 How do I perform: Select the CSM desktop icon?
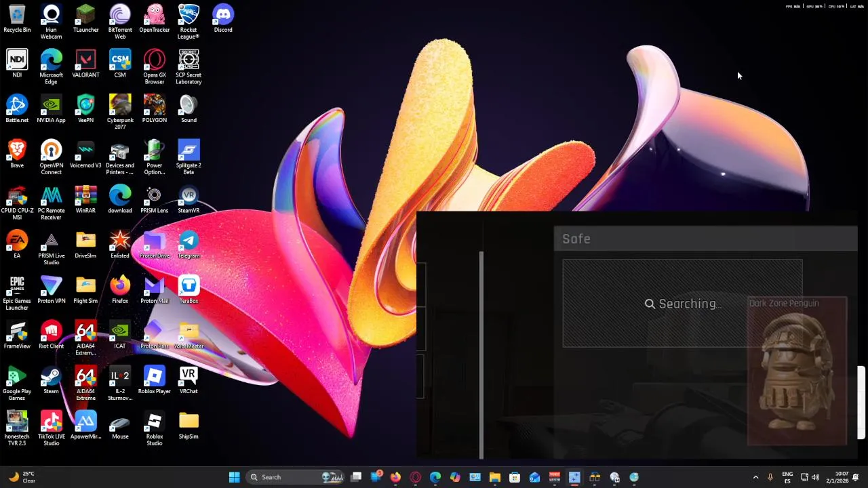coord(120,64)
